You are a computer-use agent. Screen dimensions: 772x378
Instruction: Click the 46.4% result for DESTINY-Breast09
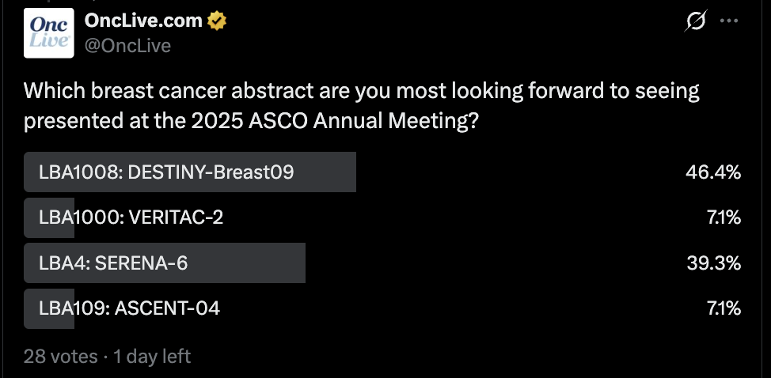713,172
